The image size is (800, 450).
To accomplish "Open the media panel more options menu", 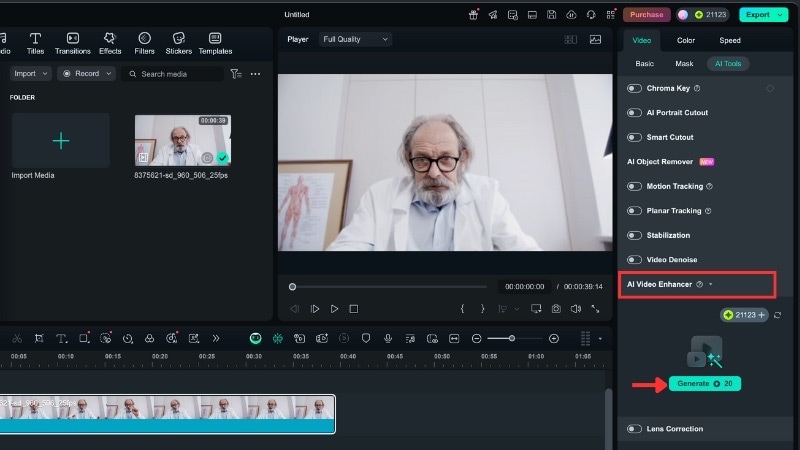I will pyautogui.click(x=256, y=74).
